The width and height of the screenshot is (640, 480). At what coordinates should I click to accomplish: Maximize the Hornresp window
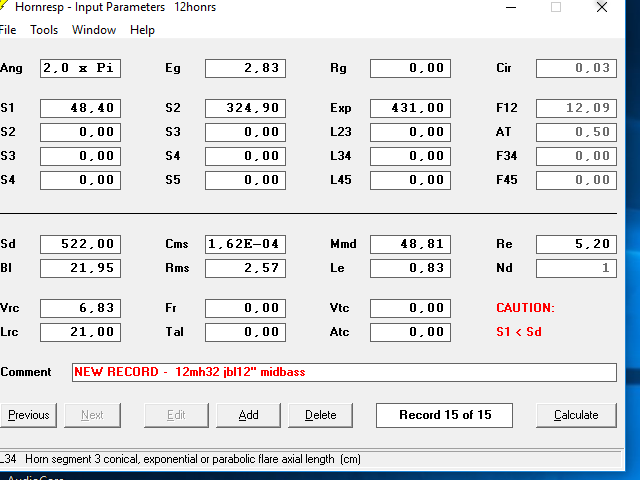556,7
